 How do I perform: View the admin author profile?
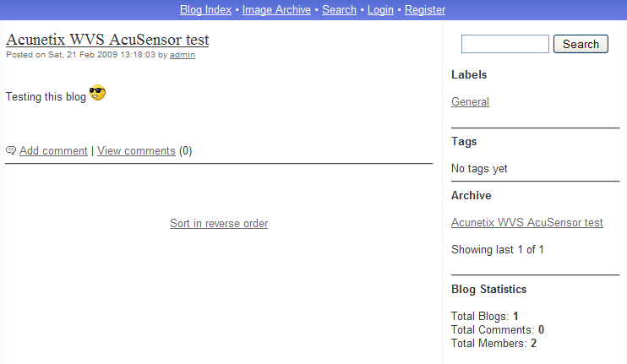pos(183,55)
